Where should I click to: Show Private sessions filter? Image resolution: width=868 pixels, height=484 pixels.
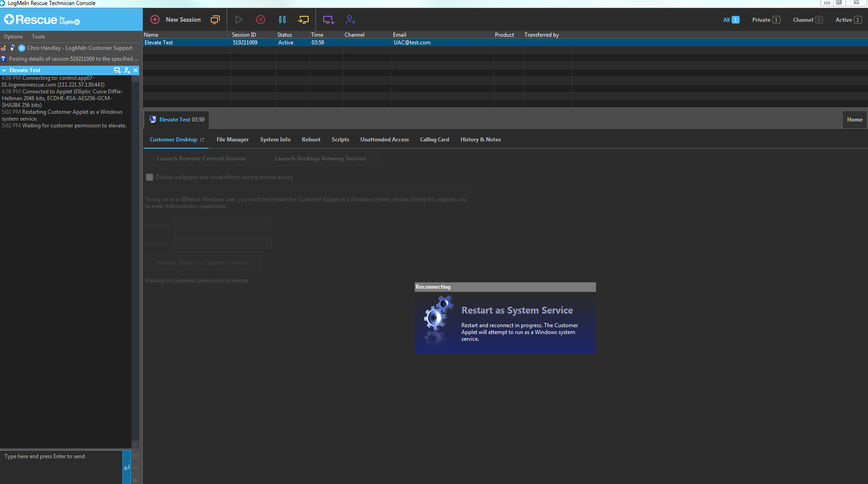click(x=766, y=19)
